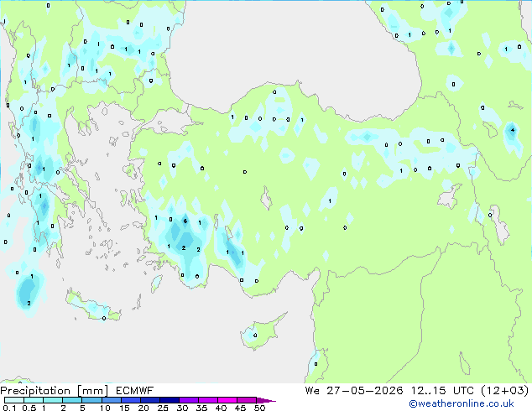The height and width of the screenshot is (411, 532).
Task: Click the legend label '15'
Action: click(124, 408)
